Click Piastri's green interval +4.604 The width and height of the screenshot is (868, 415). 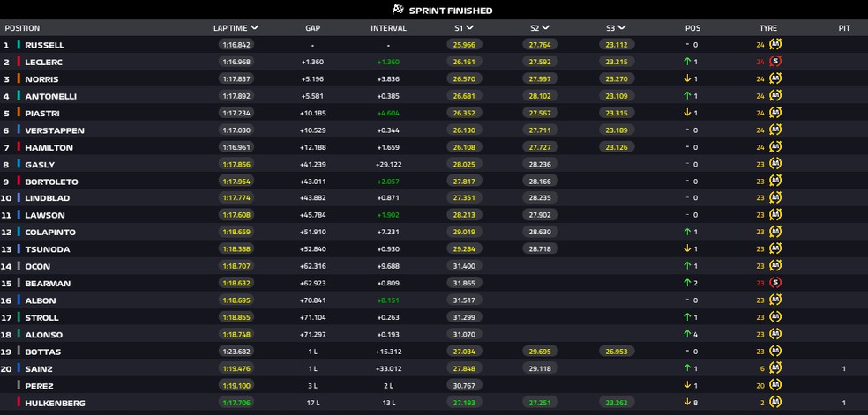coord(388,114)
